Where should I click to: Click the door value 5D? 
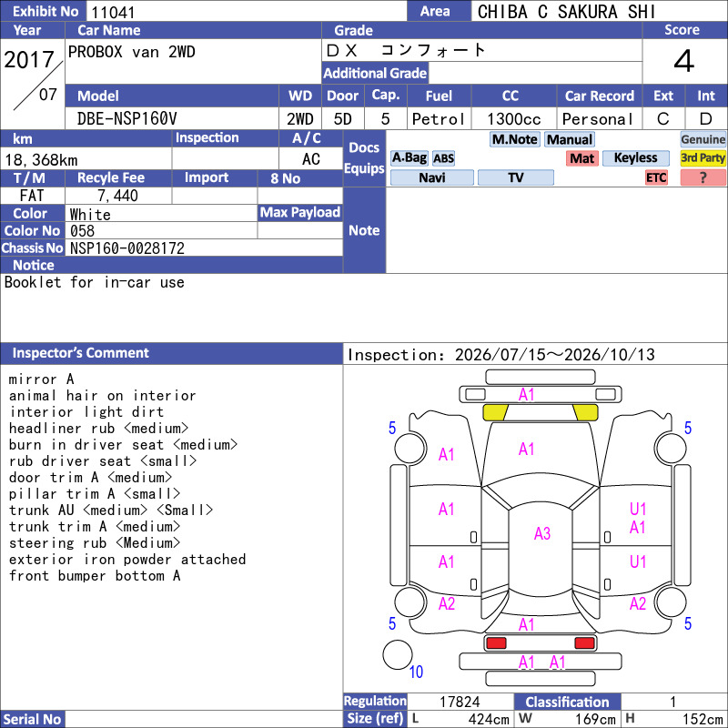[x=343, y=119]
